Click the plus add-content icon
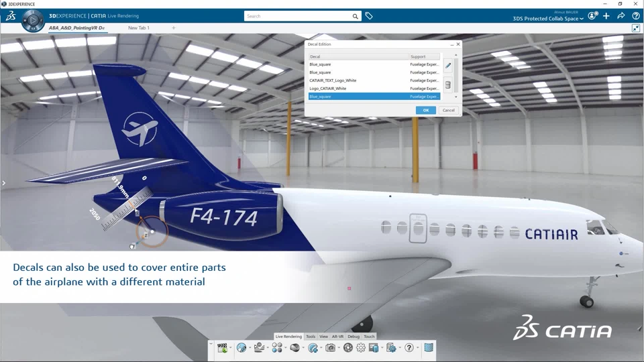644x362 pixels. pyautogui.click(x=606, y=15)
